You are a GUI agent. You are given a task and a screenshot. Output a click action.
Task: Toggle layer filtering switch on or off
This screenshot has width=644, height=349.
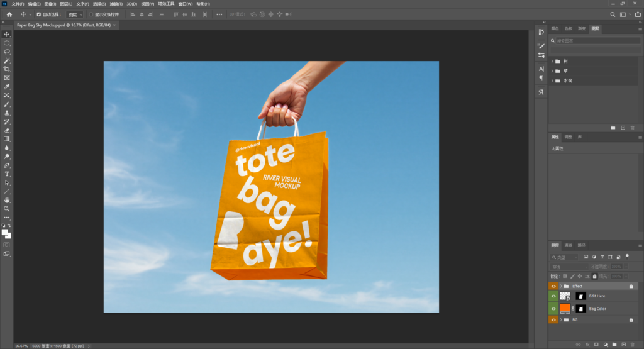pyautogui.click(x=627, y=256)
